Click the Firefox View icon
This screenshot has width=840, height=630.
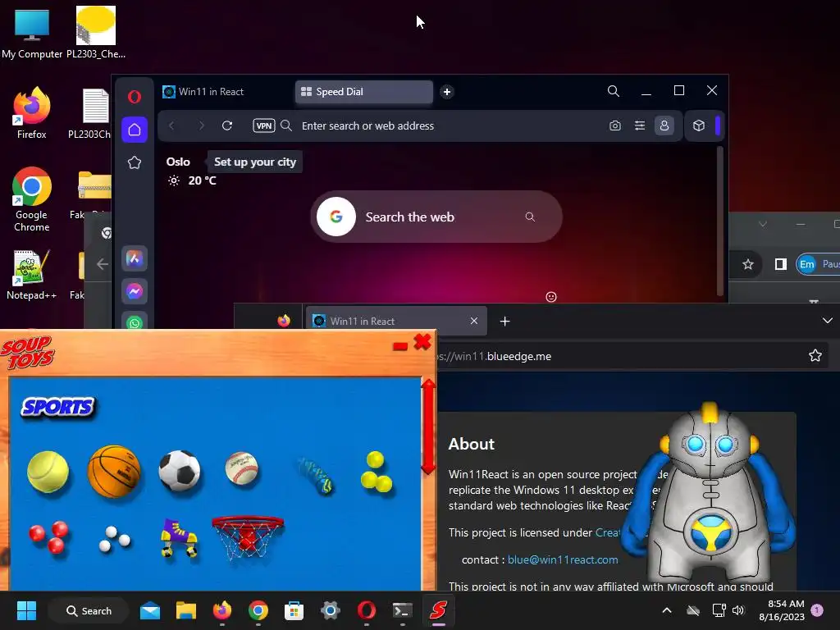click(284, 321)
